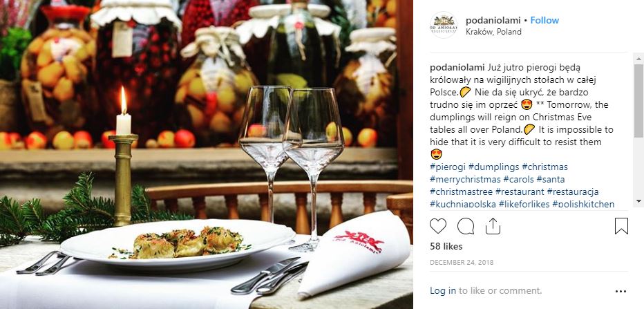644x309 pixels.
Task: Open the December 24, 2018 post date
Action: (462, 262)
